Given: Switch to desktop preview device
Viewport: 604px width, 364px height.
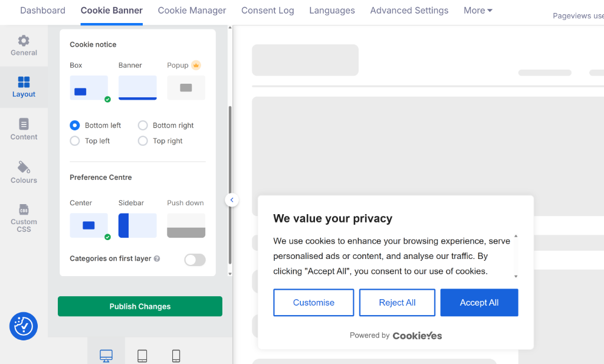Looking at the screenshot, I should coord(106,356).
